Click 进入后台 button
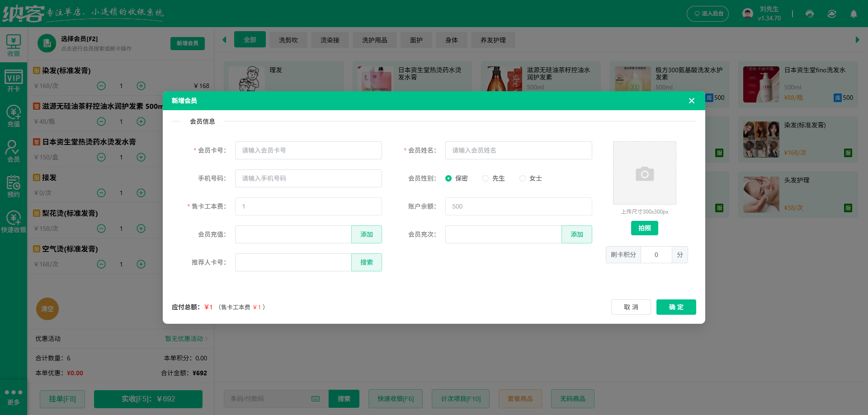This screenshot has height=415, width=868. [708, 14]
